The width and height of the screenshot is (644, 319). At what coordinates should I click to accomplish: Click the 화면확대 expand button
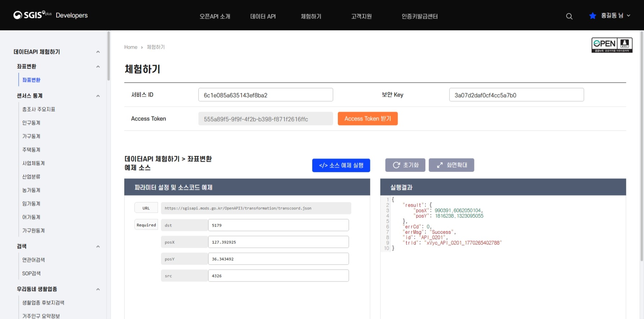click(451, 165)
